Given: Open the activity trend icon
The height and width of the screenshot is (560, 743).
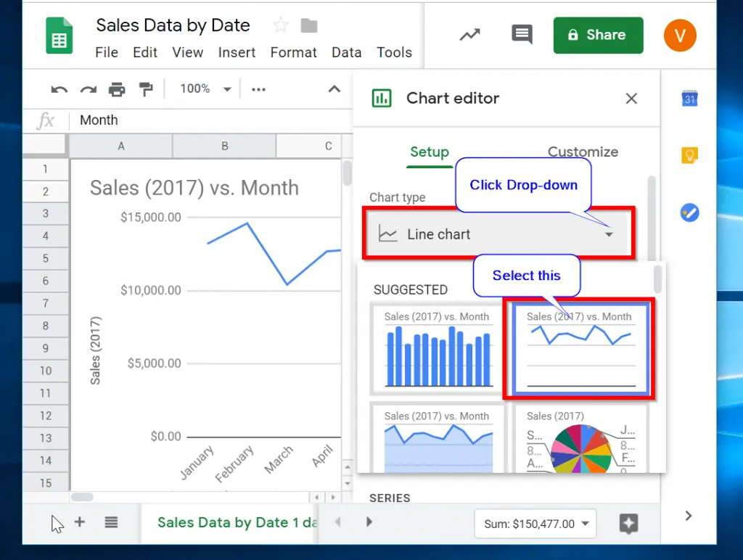Looking at the screenshot, I should tap(469, 35).
